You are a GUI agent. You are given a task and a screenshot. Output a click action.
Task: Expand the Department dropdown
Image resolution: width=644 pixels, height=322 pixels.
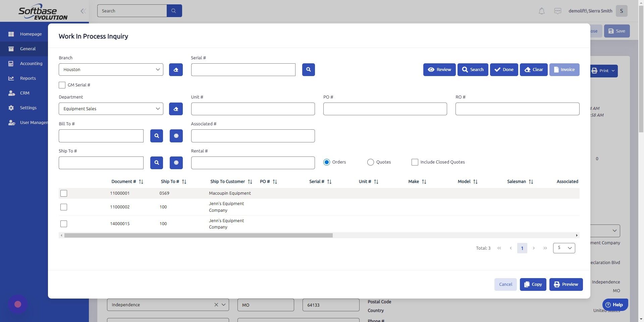(111, 109)
